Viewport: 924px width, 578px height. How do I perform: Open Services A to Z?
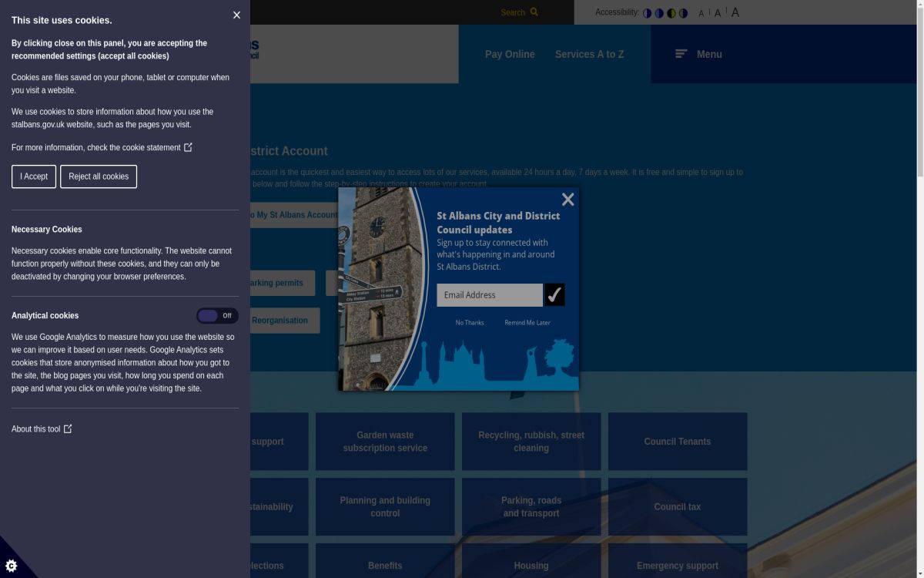click(x=589, y=54)
